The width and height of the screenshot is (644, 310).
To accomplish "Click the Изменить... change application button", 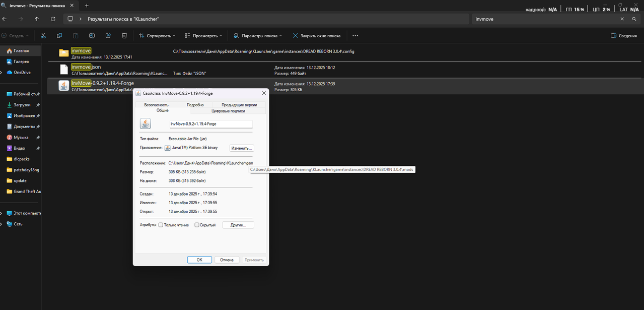I will 242,148.
